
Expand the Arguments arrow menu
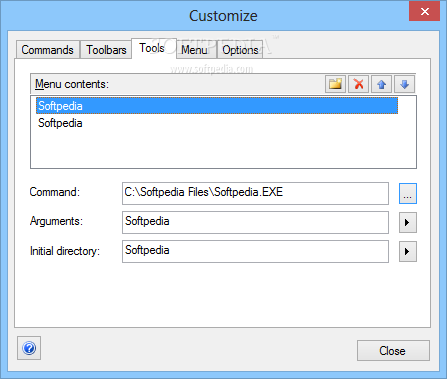point(408,222)
